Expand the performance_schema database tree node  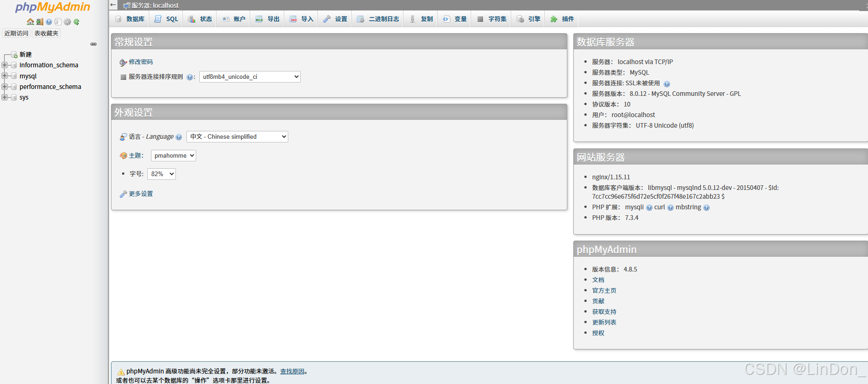point(5,87)
